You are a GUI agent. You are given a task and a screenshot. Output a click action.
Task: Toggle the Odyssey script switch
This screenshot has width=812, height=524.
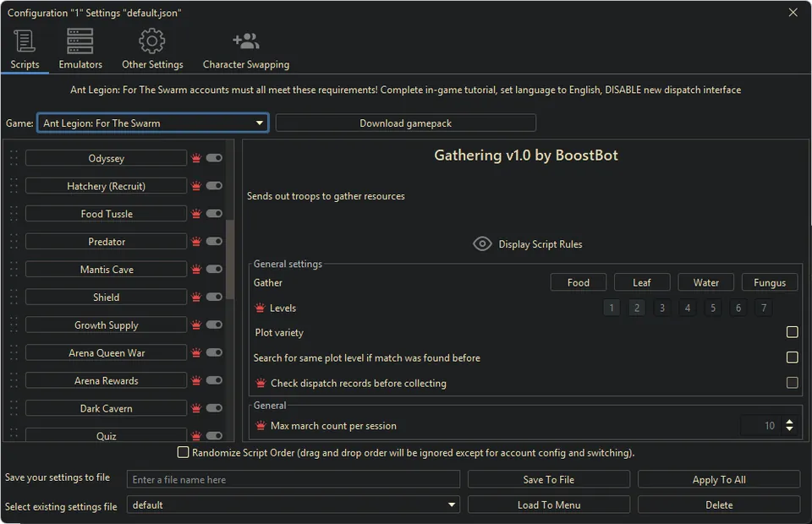[214, 158]
